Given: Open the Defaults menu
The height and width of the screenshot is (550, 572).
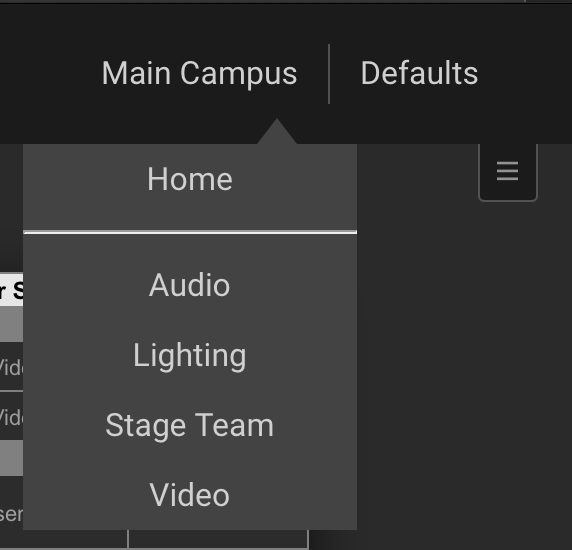Looking at the screenshot, I should (419, 73).
